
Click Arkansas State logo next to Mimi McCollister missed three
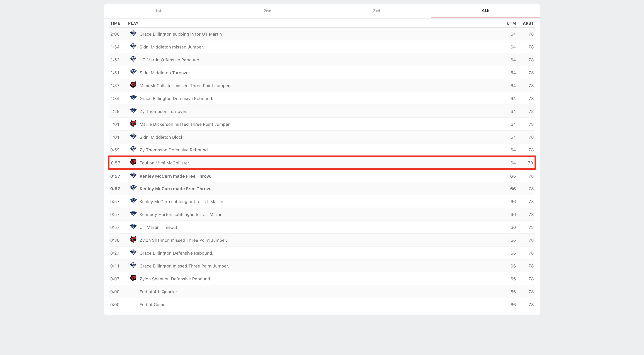click(x=133, y=85)
